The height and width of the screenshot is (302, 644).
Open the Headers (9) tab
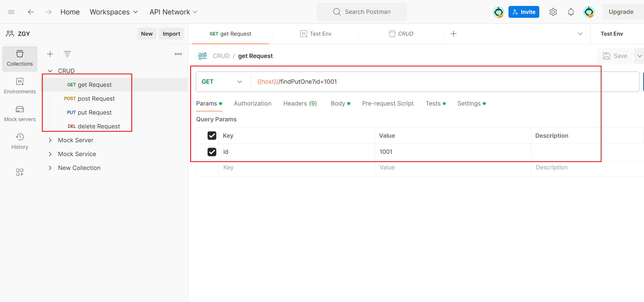pos(300,103)
